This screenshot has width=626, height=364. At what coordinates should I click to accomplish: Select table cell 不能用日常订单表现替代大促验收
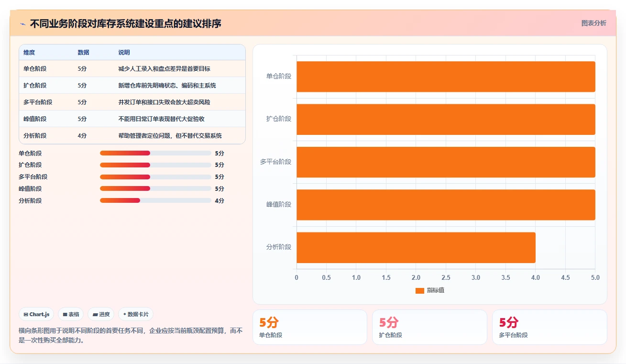pos(161,119)
